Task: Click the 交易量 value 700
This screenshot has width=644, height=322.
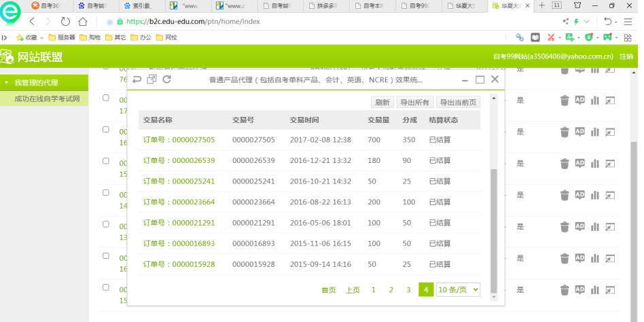Action: [x=374, y=140]
